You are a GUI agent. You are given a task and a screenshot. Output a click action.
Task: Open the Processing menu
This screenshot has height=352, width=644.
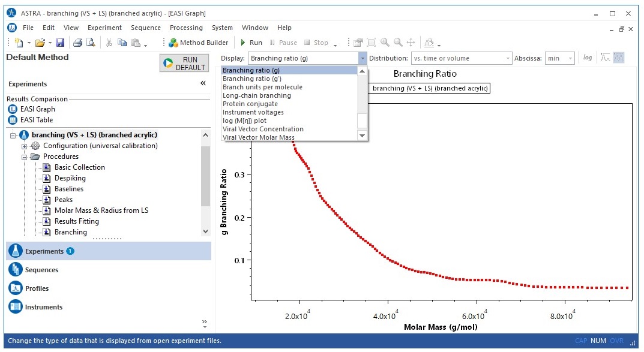click(187, 28)
